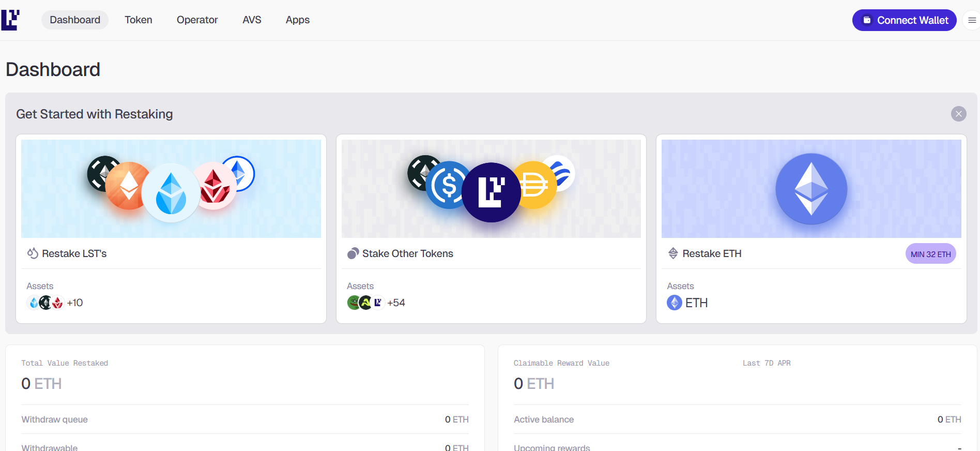Click the Restake LST's title
Viewport: 980px width, 451px height.
coord(74,253)
